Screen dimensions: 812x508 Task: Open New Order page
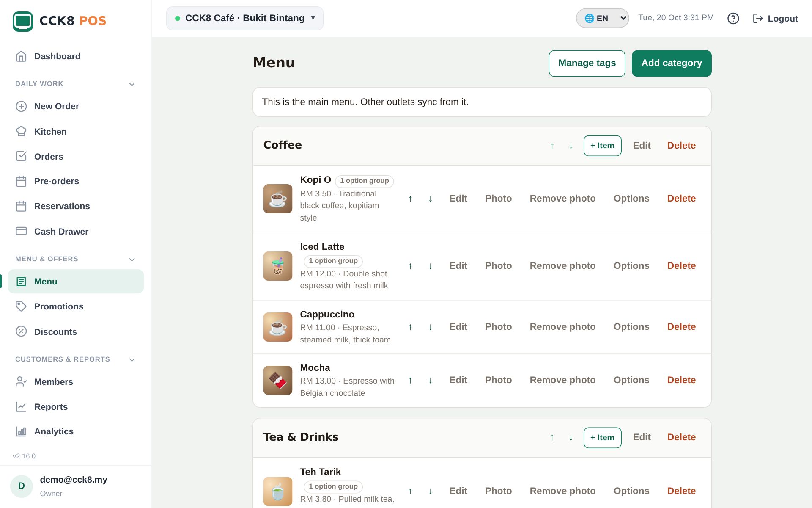click(x=76, y=106)
